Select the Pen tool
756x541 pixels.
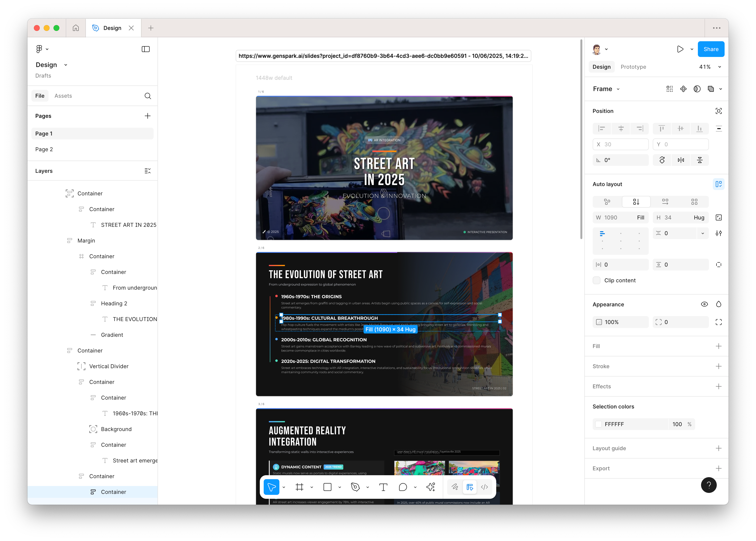tap(355, 487)
